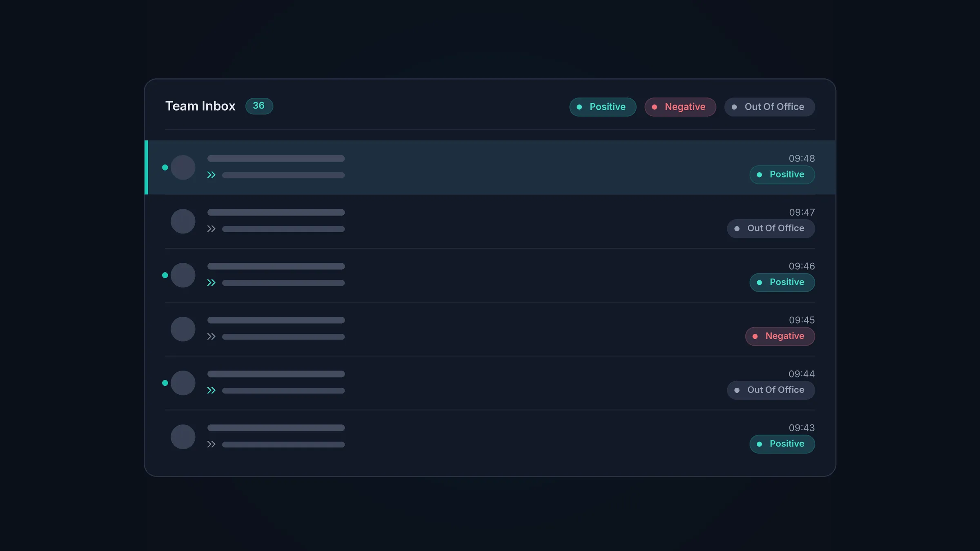Click unread dot on 09:46 message
The width and height of the screenshot is (980, 551).
point(165,275)
